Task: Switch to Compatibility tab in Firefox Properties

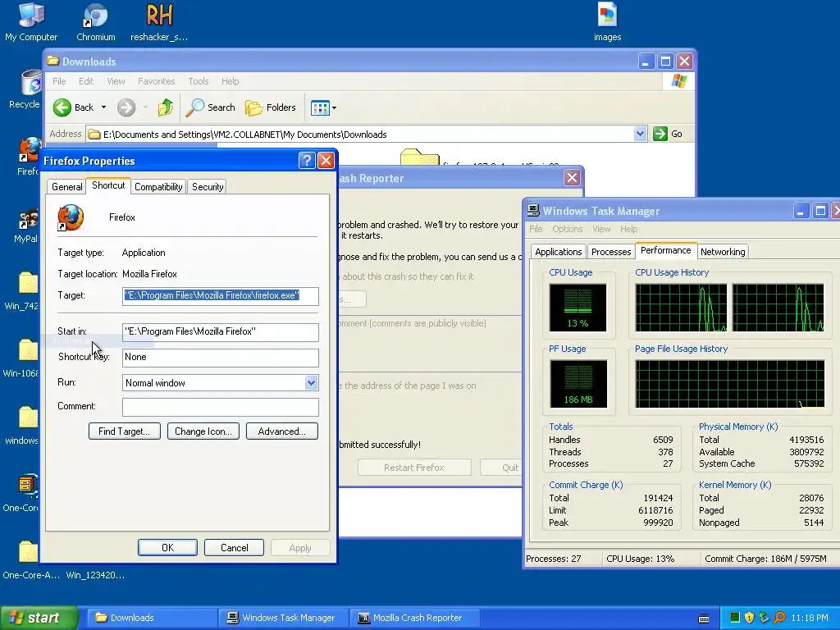Action: [158, 187]
